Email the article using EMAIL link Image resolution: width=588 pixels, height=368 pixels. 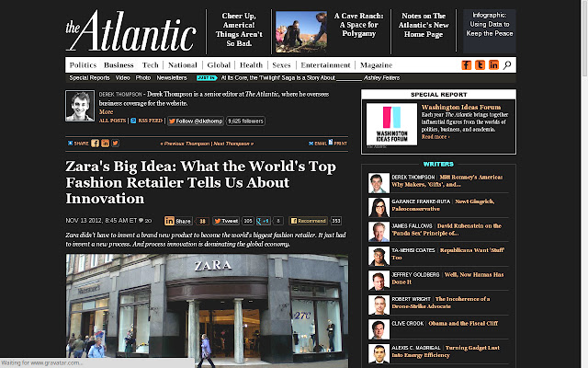[318, 144]
